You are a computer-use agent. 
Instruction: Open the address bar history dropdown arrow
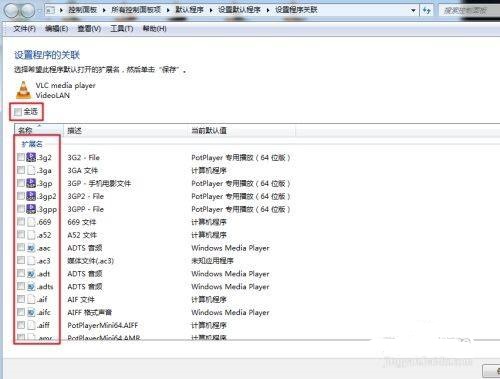click(413, 10)
